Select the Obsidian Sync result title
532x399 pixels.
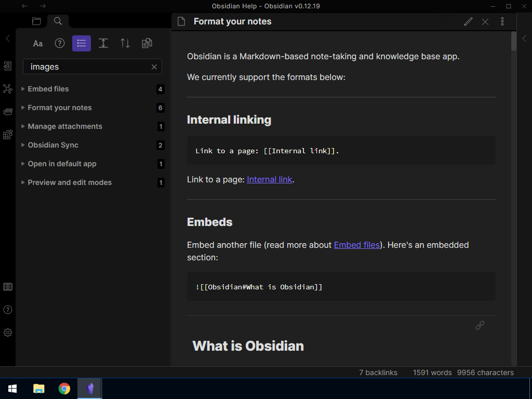(x=53, y=145)
